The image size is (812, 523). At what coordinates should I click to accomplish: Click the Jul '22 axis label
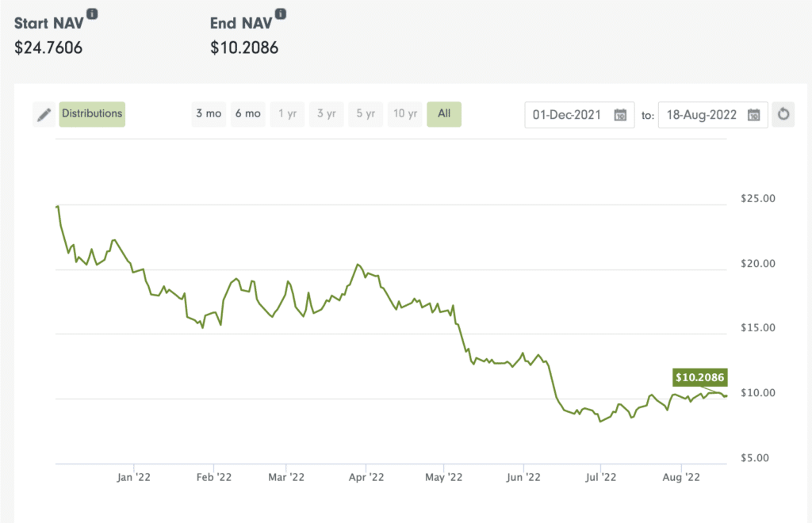(601, 477)
